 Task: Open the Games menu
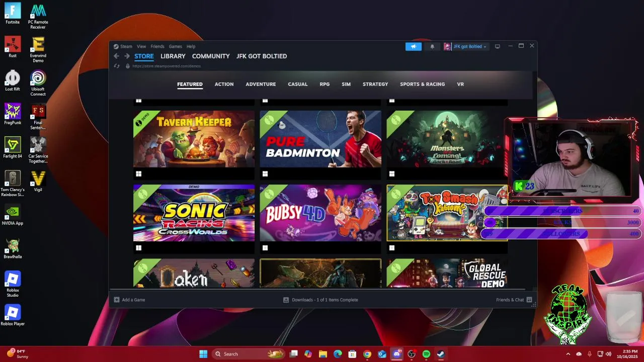point(176,46)
